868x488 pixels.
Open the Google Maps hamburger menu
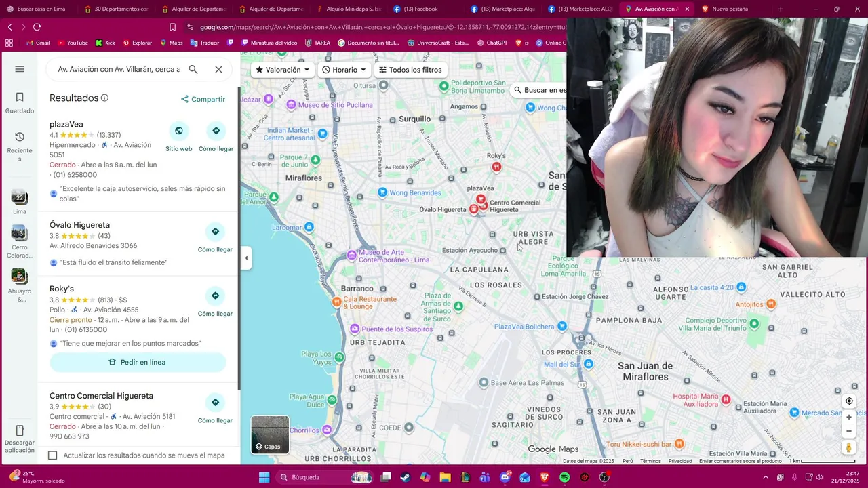[20, 69]
